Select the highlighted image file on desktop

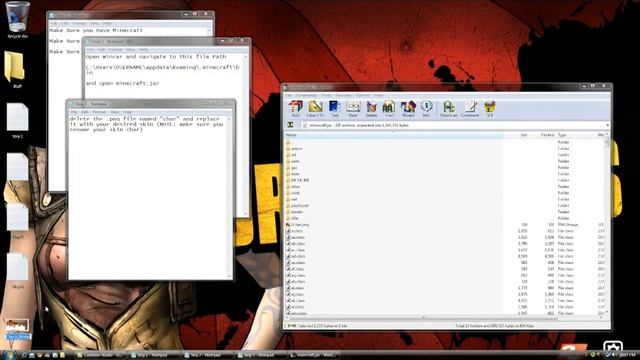(18, 329)
